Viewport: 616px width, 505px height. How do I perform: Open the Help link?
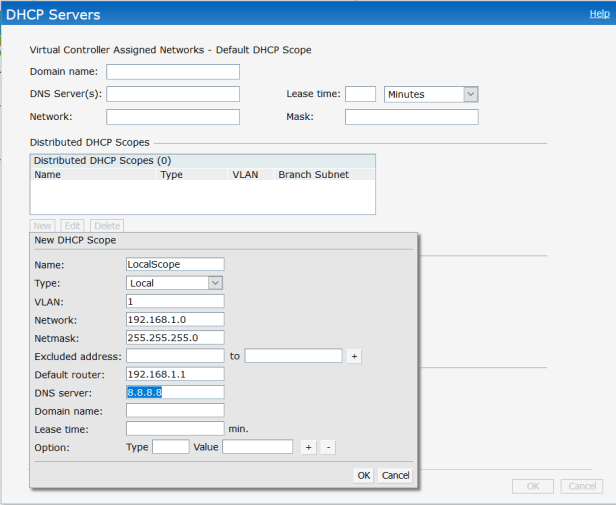click(600, 14)
